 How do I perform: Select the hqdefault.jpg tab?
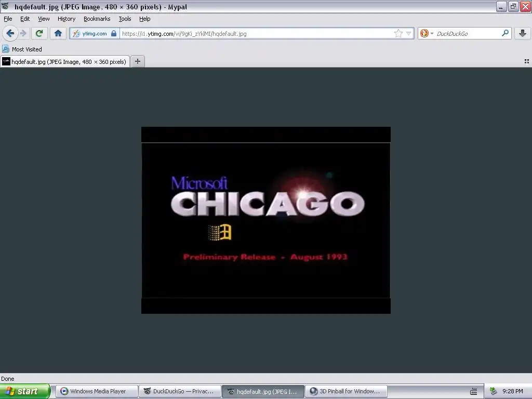click(65, 61)
